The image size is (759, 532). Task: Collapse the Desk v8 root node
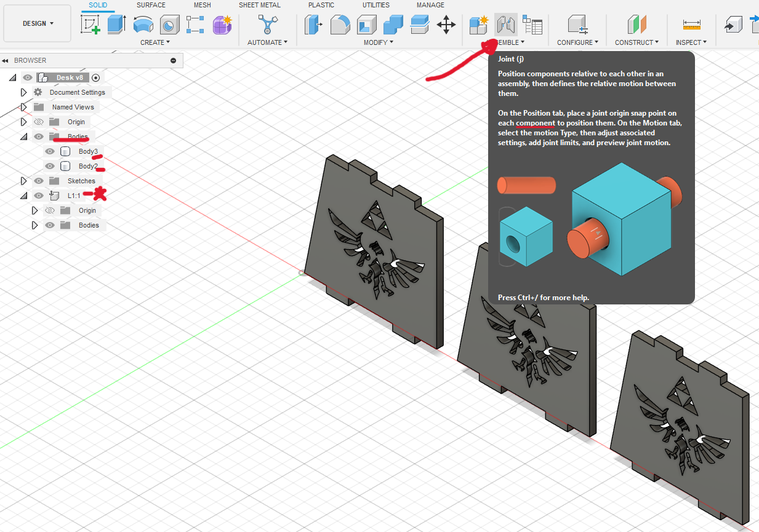(x=13, y=77)
